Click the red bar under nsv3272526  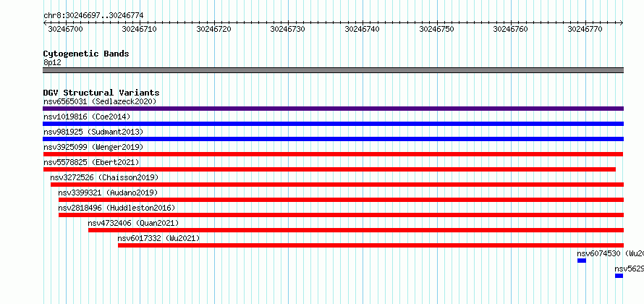click(337, 185)
